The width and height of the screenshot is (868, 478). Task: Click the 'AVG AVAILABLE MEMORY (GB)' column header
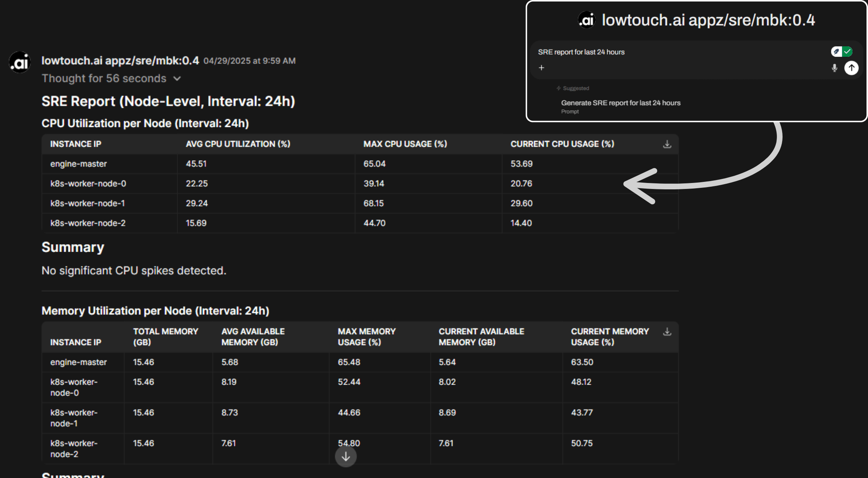pos(253,337)
